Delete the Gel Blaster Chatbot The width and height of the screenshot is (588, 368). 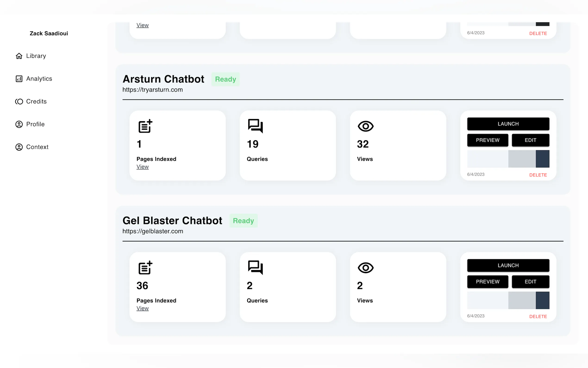tap(538, 316)
